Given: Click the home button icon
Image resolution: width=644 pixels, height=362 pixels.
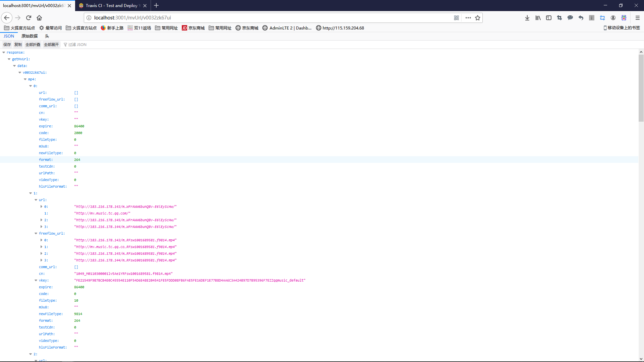Looking at the screenshot, I should [x=39, y=18].
